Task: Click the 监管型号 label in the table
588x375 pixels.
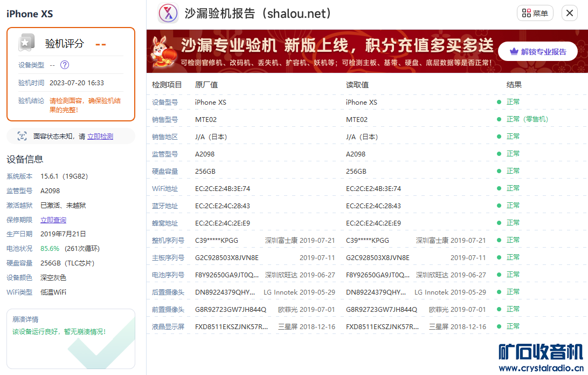Action: pyautogui.click(x=164, y=154)
